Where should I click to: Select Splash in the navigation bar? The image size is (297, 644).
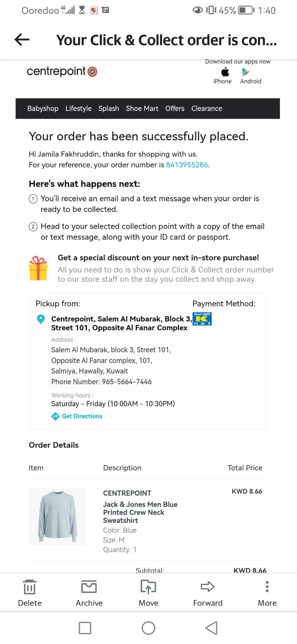109,108
